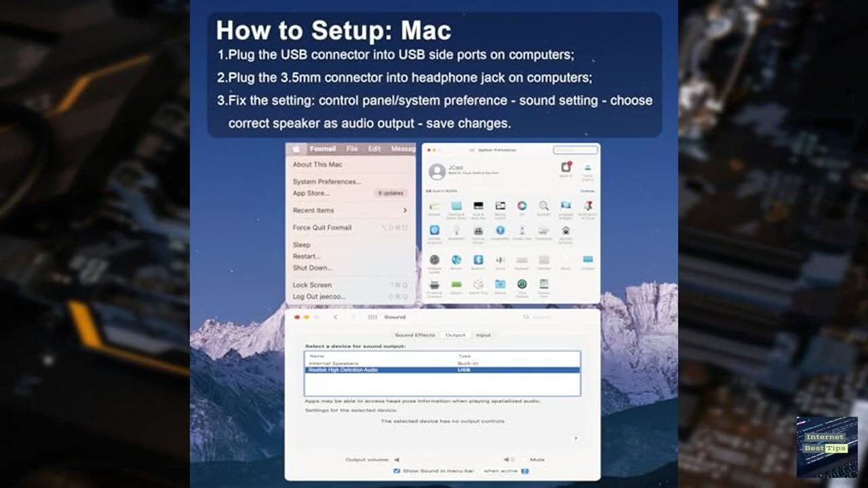Open Sharing preferences icon
This screenshot has width=868, height=488.
click(x=500, y=284)
